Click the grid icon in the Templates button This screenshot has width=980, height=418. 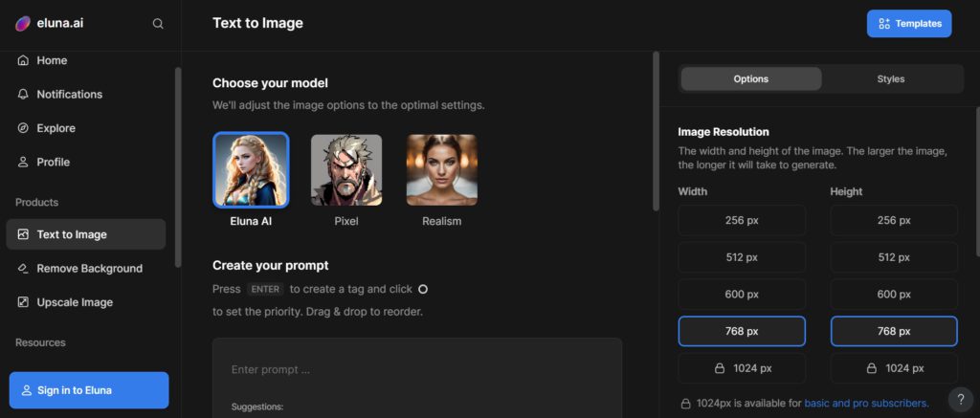tap(883, 24)
